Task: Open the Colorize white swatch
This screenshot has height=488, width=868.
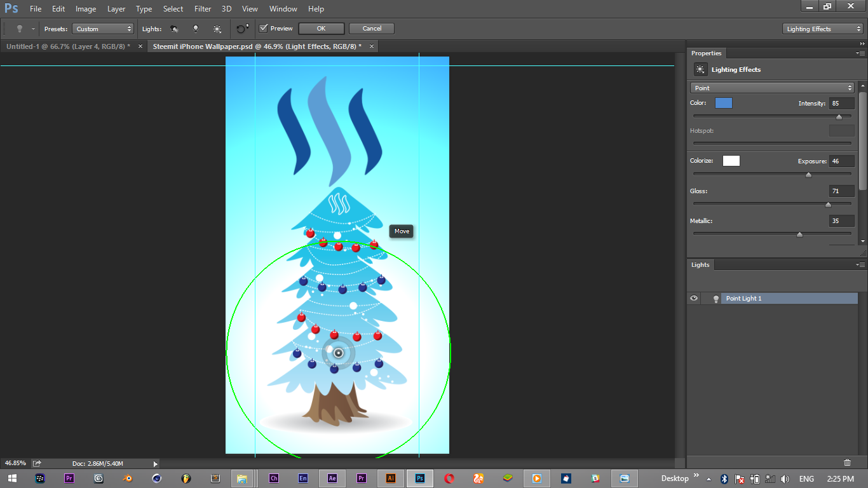Action: tap(731, 161)
